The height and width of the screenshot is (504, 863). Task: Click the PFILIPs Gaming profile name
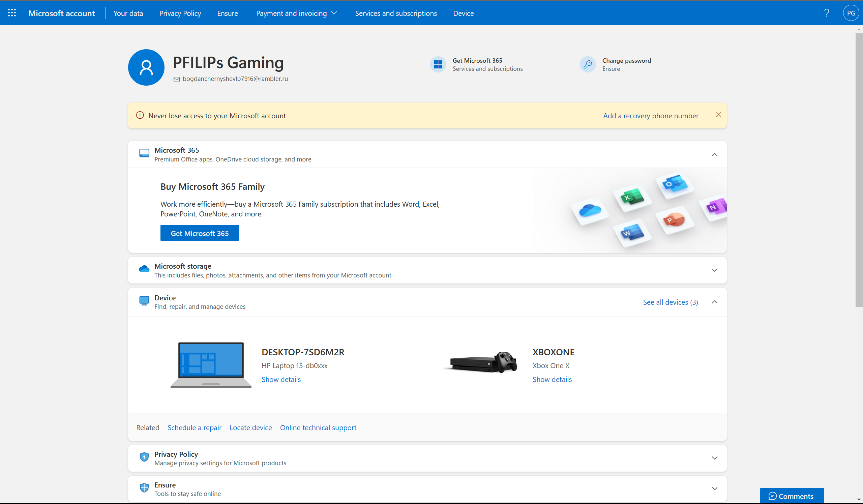(229, 63)
